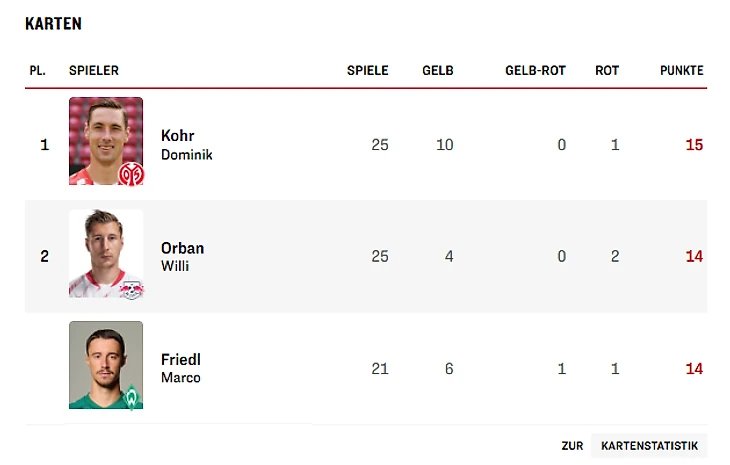Sort by the Gelb column header
Viewport: 730px width, 465px height.
point(438,70)
